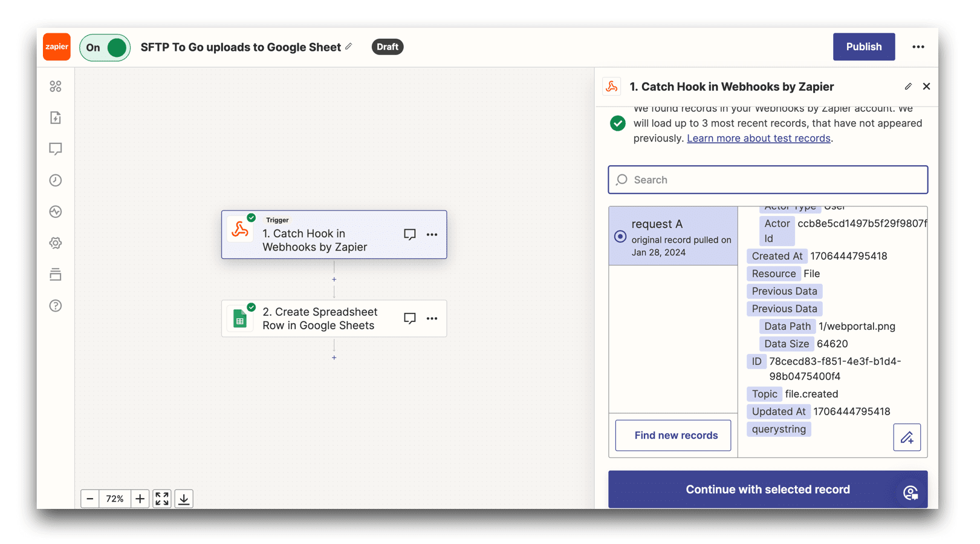
Task: Select the Catch Hook trigger step
Action: pyautogui.click(x=334, y=235)
